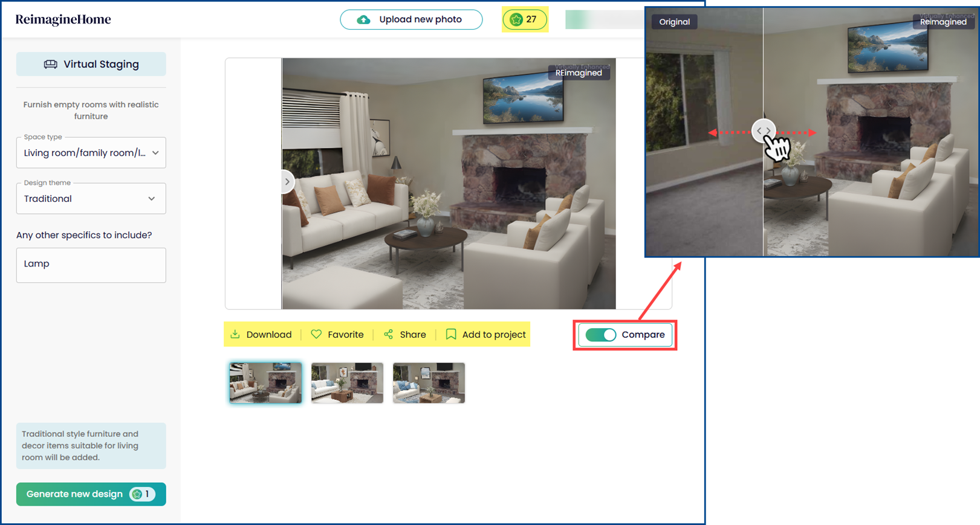The image size is (980, 525).
Task: Click the before-after comparison slider handle
Action: click(x=764, y=130)
